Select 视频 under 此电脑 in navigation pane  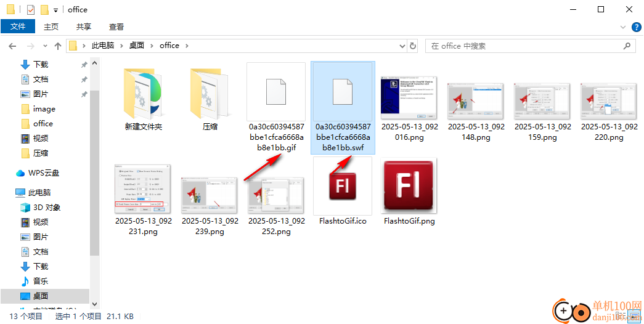click(x=41, y=222)
